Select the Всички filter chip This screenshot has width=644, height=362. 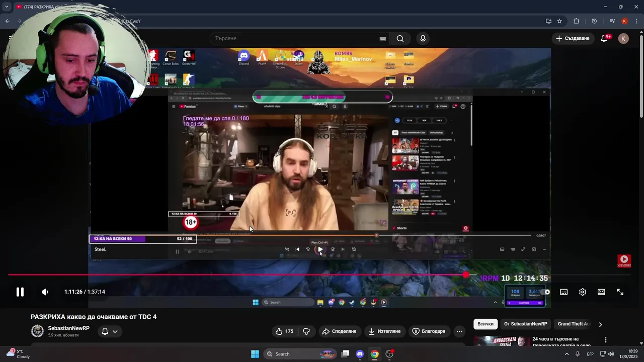coord(486,324)
